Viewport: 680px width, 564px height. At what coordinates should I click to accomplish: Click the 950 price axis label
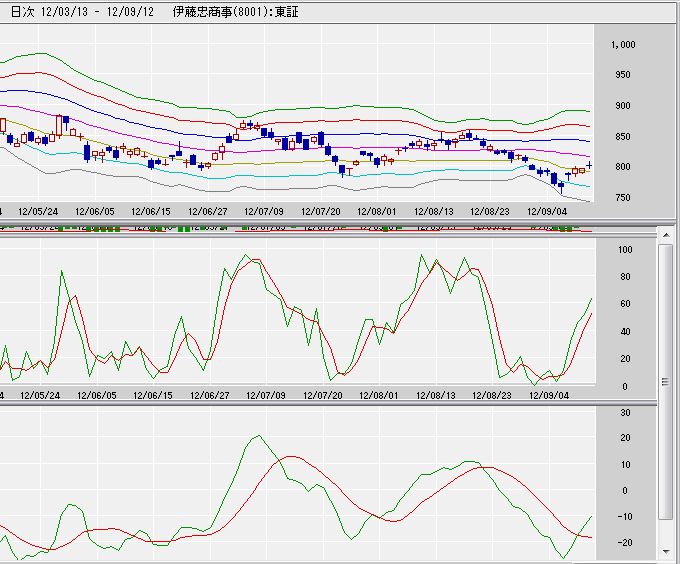623,75
